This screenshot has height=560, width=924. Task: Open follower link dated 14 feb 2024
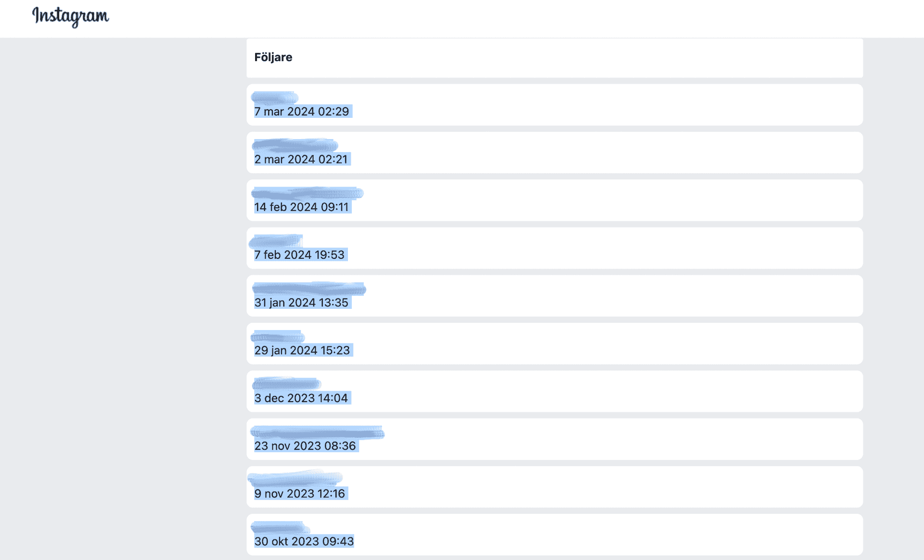(x=307, y=193)
